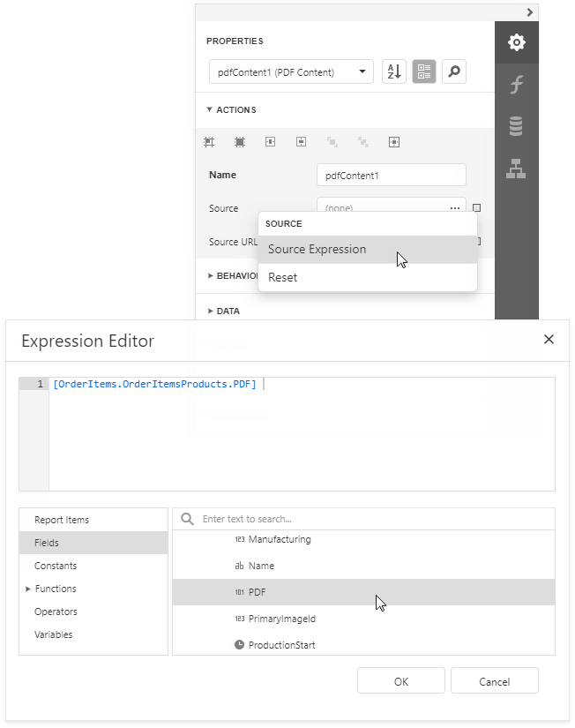Screen dimensions: 575x728
Task: Cancel the Expression Editor
Action: 494,680
